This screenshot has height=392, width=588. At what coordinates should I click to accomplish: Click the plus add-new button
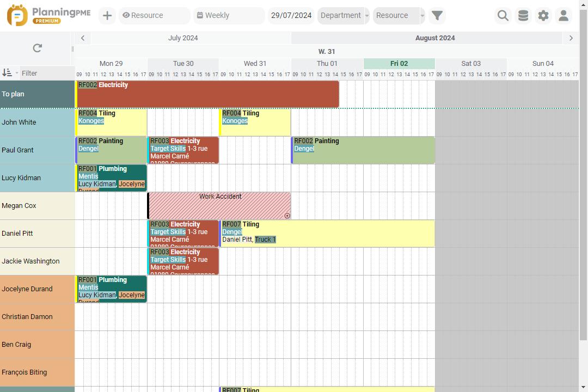pyautogui.click(x=107, y=15)
